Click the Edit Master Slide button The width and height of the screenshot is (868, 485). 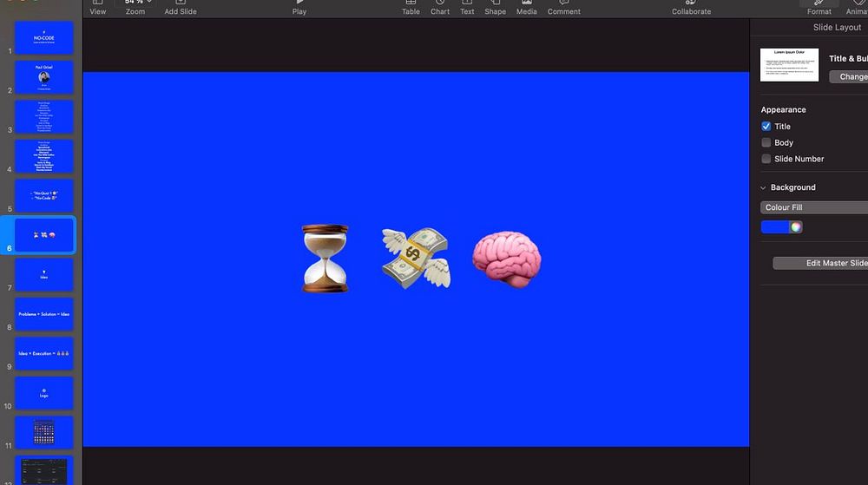point(820,263)
